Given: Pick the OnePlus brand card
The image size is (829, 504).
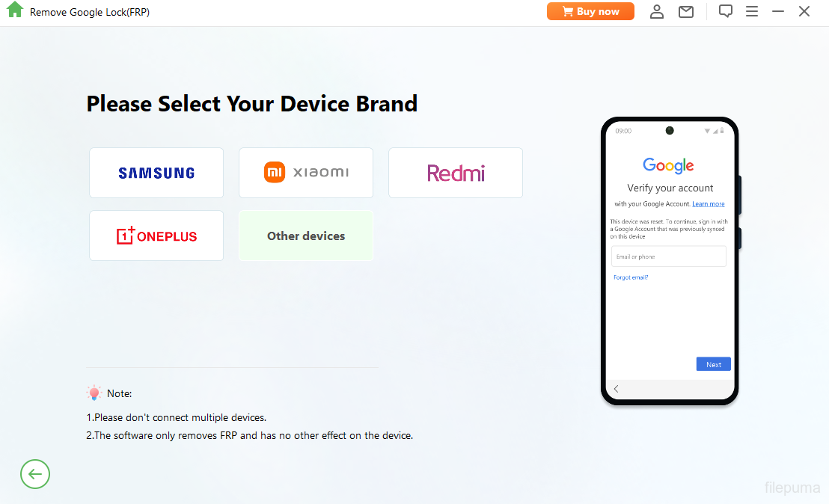Looking at the screenshot, I should tap(156, 236).
